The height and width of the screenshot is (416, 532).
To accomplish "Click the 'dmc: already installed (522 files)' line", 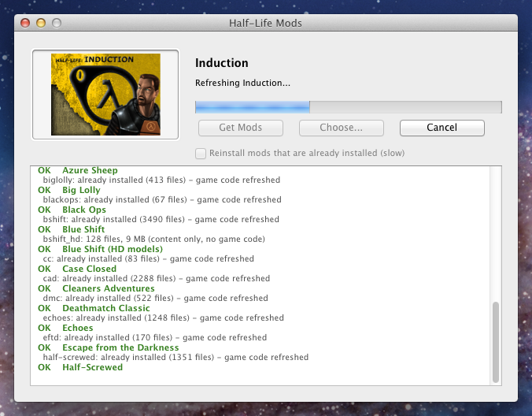I will pos(155,298).
